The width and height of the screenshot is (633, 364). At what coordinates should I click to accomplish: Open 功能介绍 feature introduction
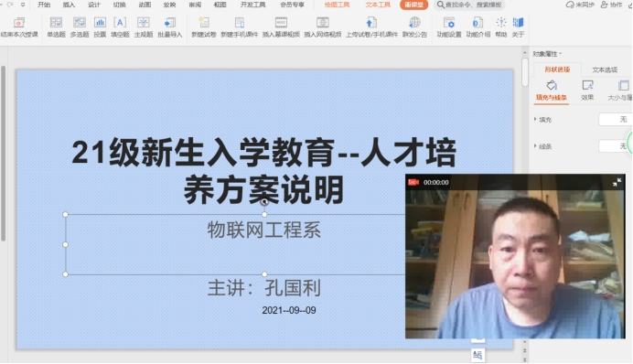pos(478,27)
